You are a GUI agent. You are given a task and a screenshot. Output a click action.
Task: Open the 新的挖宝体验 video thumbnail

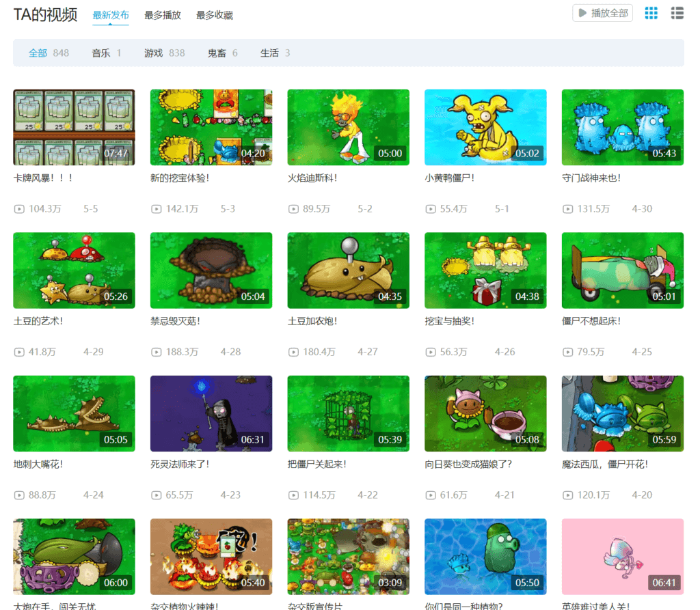(211, 127)
